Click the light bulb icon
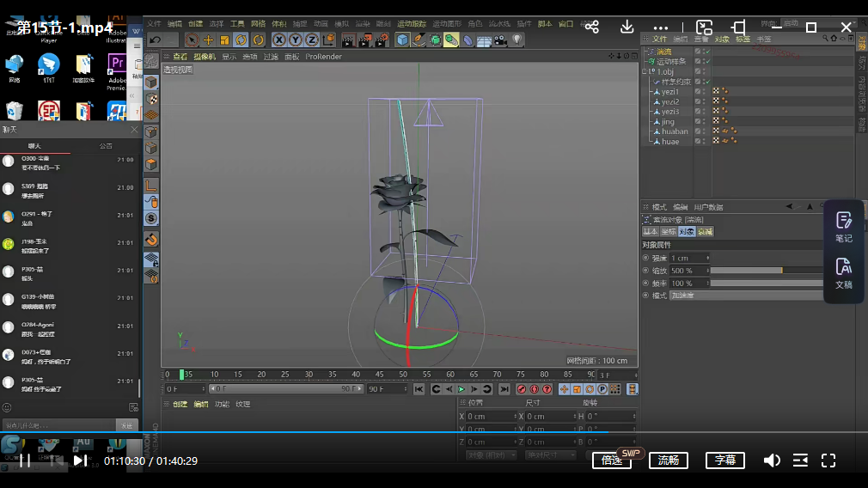The width and height of the screenshot is (868, 488). [x=517, y=40]
